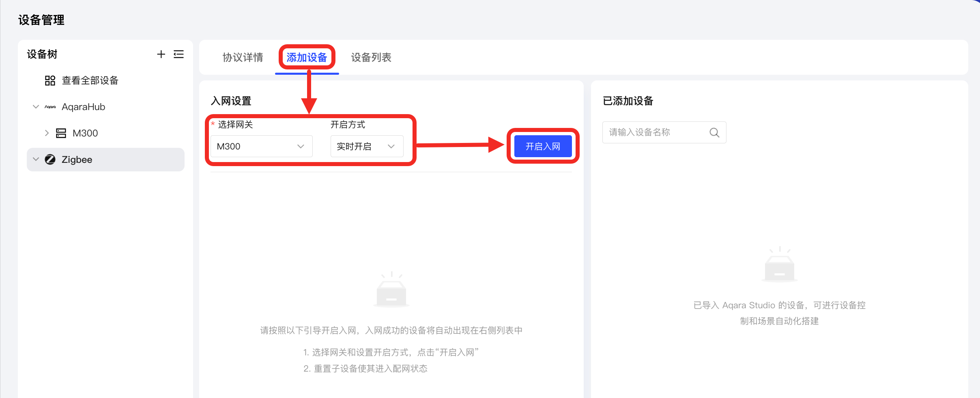The height and width of the screenshot is (398, 980).
Task: Click the plus icon in 设备树 header
Action: click(x=161, y=54)
